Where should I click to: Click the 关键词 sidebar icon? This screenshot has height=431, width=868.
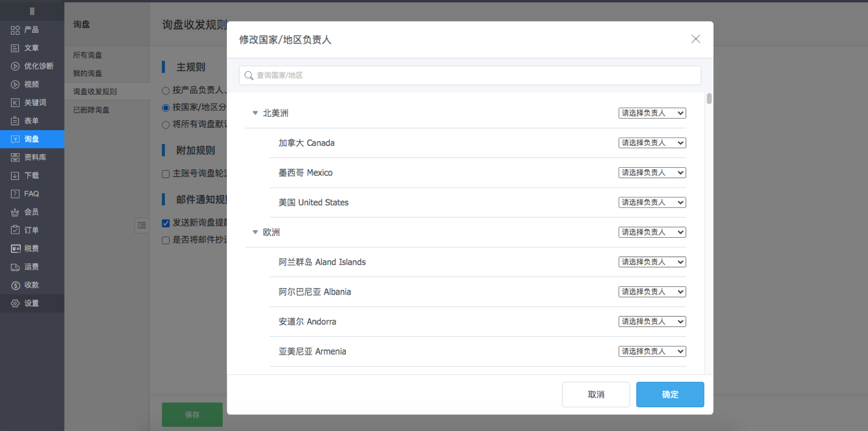coord(16,102)
